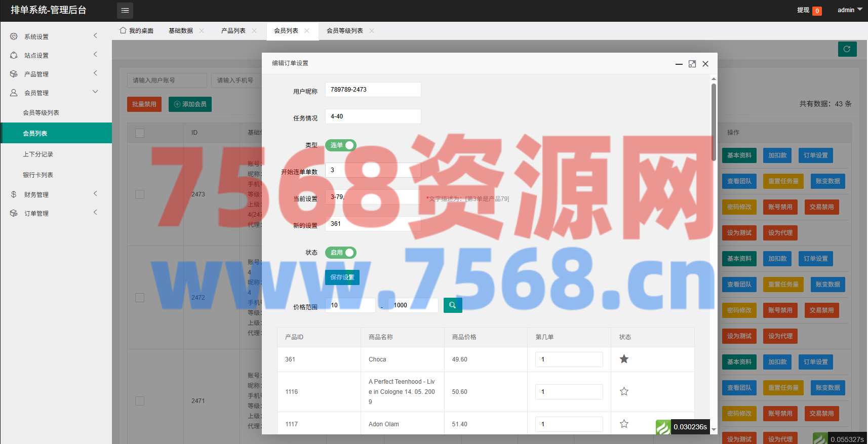Select the filled star for product 361
The height and width of the screenshot is (444, 868).
pos(624,359)
